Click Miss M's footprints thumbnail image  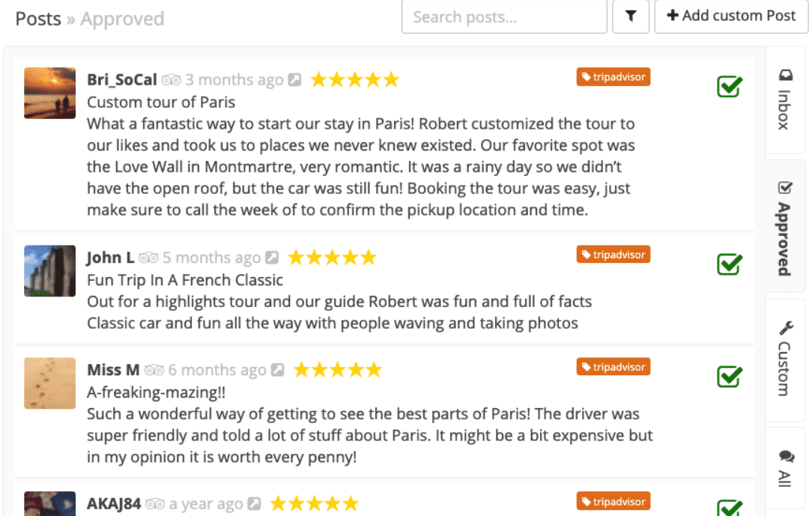49,383
